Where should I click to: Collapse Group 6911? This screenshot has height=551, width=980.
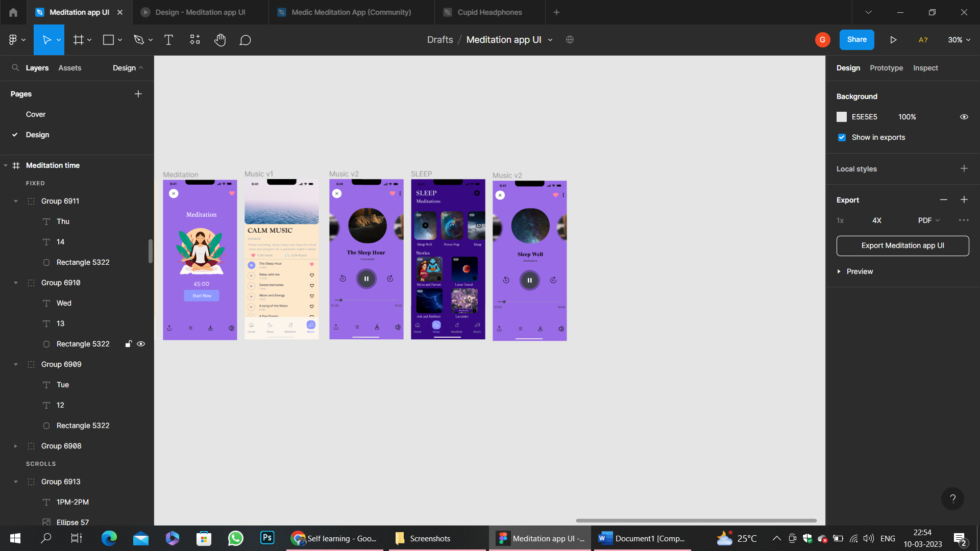tap(16, 201)
